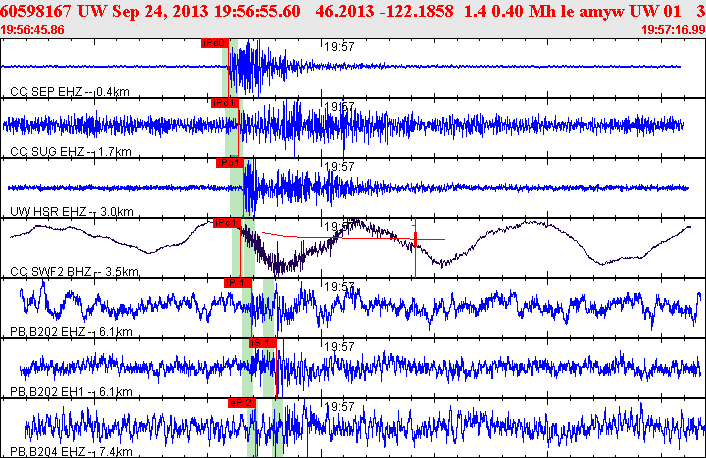
Task: Click the end time 19:57:16.99 label
Action: [671, 30]
